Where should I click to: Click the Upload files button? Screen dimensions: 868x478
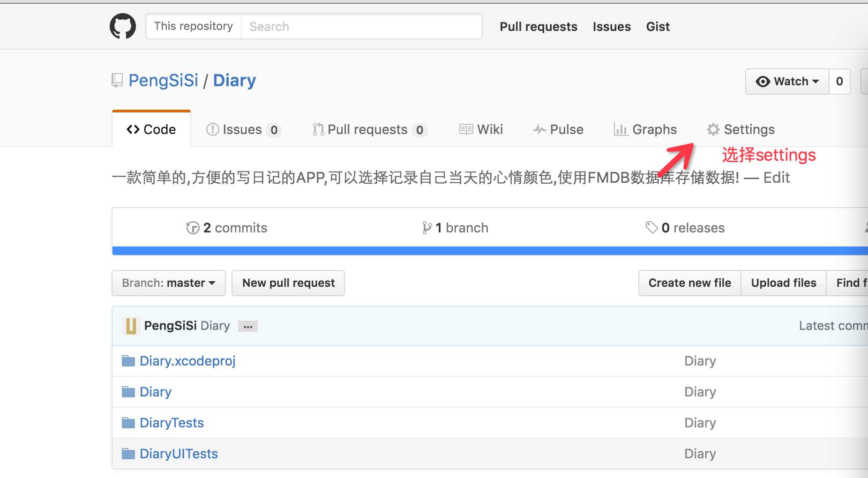click(x=784, y=283)
